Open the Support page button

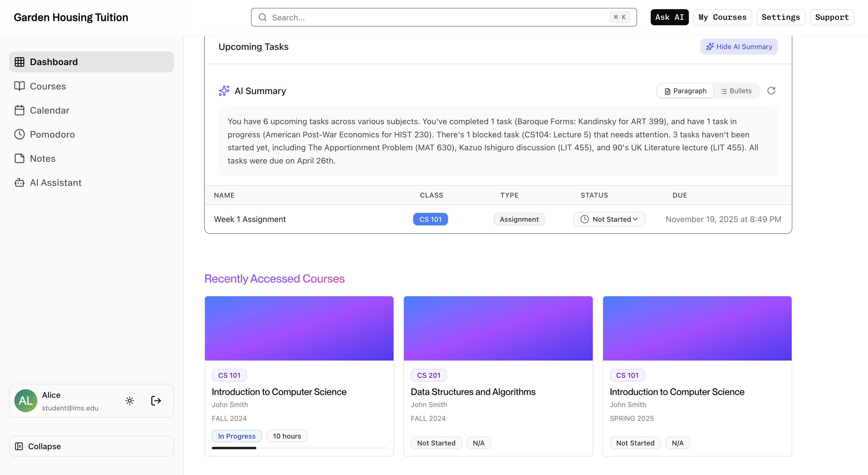pos(832,17)
